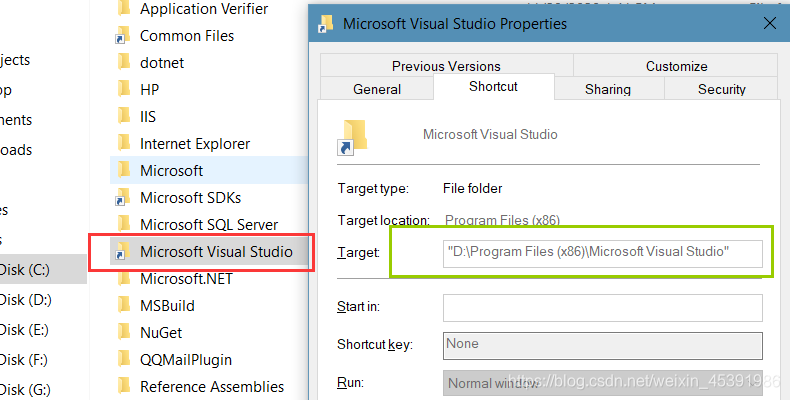Select the IIS folder name
Screen dimensions: 790x400
tap(148, 116)
